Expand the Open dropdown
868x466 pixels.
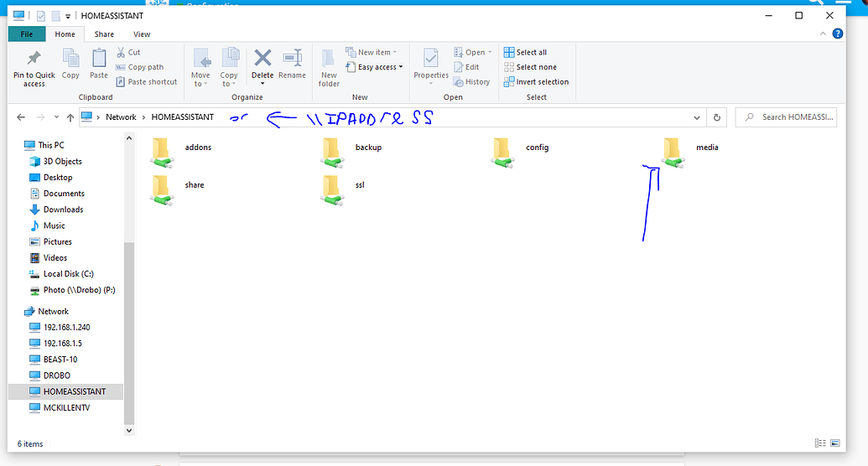[490, 52]
